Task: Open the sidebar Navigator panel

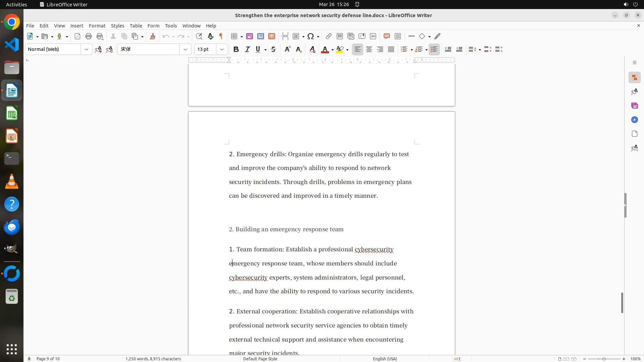Action: [x=634, y=120]
